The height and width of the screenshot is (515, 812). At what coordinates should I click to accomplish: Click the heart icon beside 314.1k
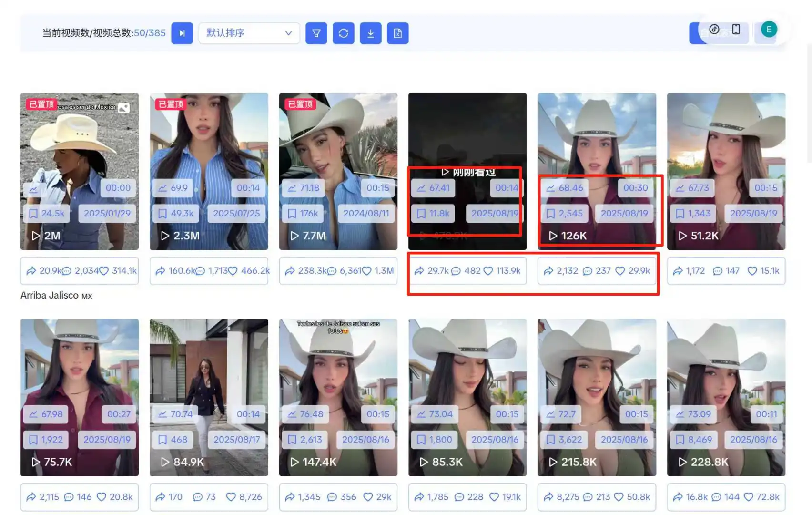103,271
